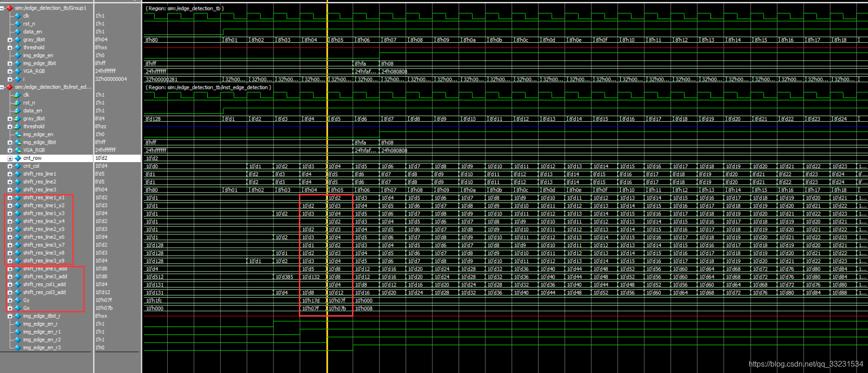Click the 8'hxx value of img_edge_8bit_r
Viewport: 868px width, 373px height.
(101, 316)
